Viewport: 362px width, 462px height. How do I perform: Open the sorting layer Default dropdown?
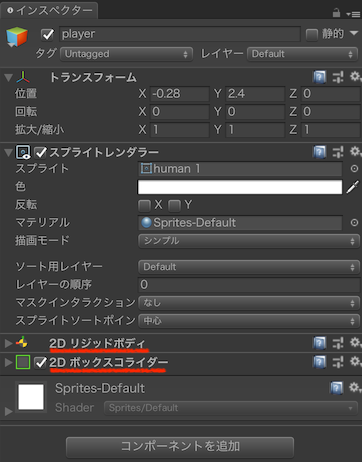point(249,267)
